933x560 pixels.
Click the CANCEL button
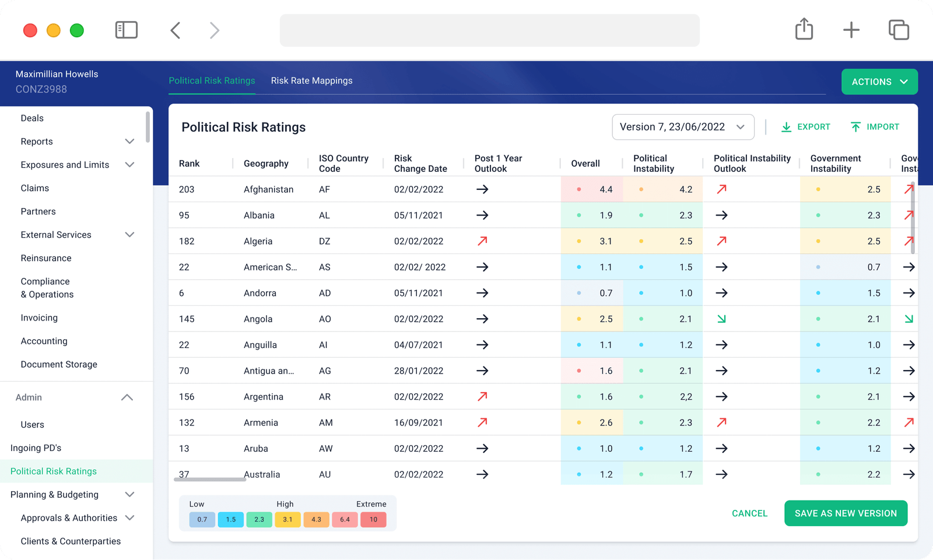[x=750, y=513]
